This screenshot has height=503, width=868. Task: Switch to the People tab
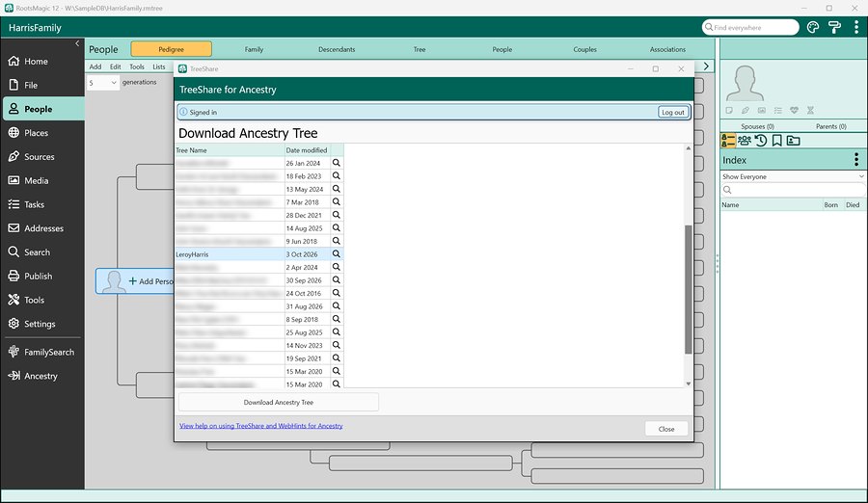click(502, 49)
